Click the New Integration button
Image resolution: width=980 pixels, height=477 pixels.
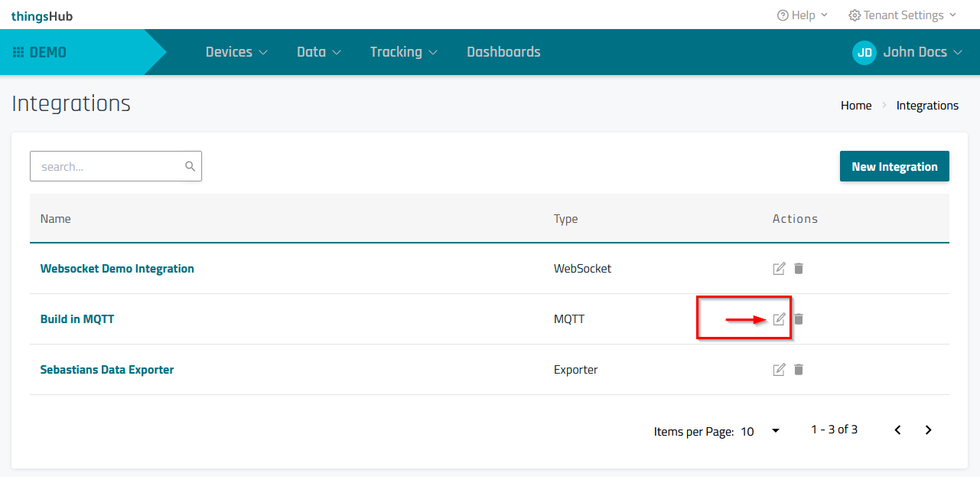point(894,166)
